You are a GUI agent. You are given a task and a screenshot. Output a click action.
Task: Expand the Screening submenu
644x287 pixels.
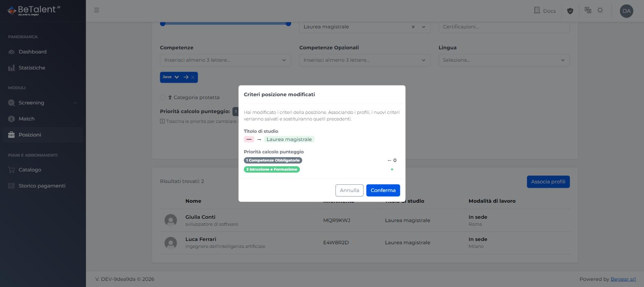pyautogui.click(x=43, y=103)
